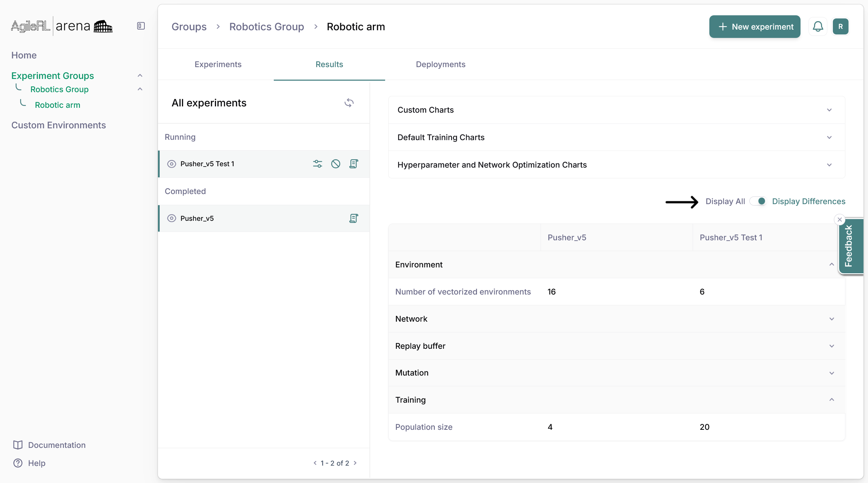Close the Feedback side tab
The width and height of the screenshot is (868, 483).
click(839, 219)
